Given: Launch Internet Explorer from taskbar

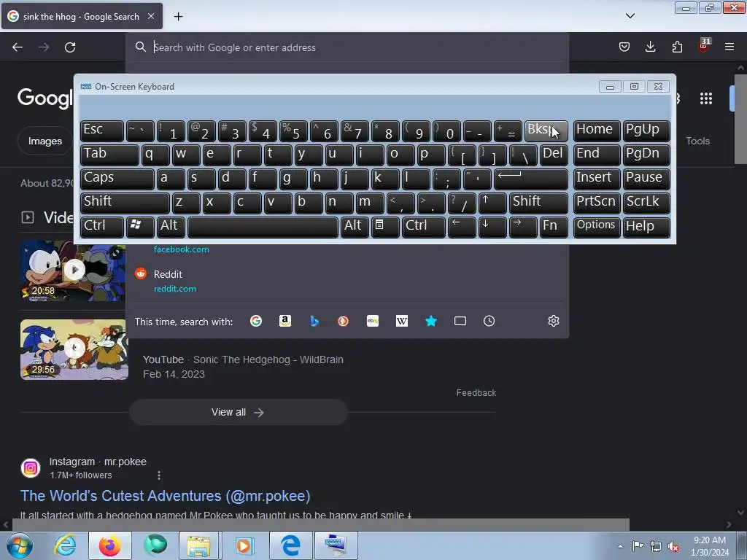Looking at the screenshot, I should [64, 545].
